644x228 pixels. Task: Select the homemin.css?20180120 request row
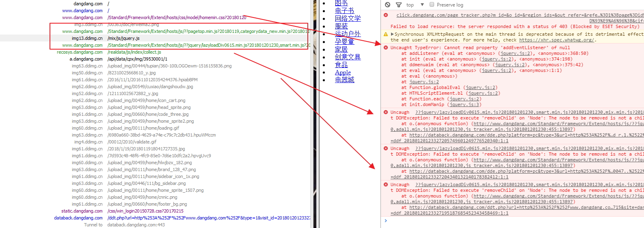coord(155,17)
